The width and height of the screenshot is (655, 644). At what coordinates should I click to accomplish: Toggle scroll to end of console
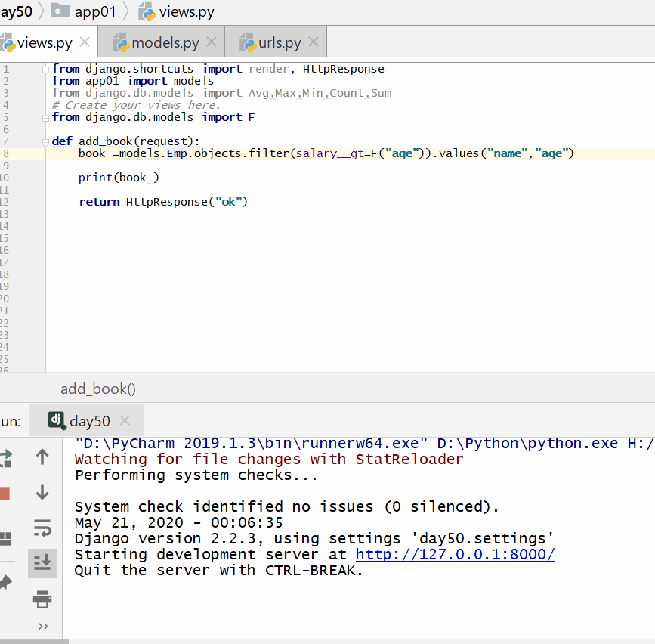point(42,563)
